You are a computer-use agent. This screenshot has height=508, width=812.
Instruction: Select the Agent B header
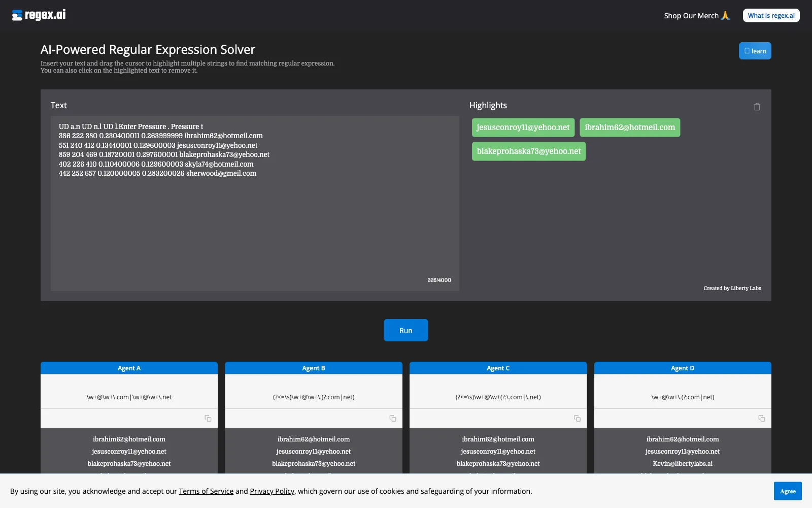(314, 368)
